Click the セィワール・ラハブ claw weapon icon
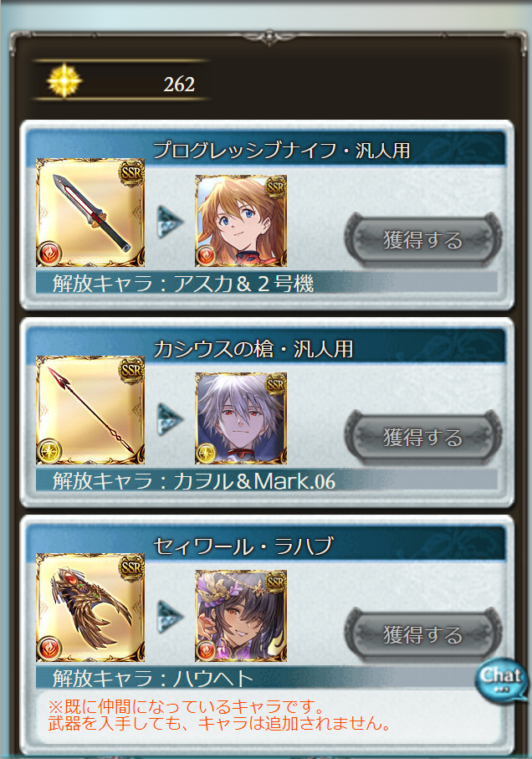The image size is (532, 759). pyautogui.click(x=90, y=608)
